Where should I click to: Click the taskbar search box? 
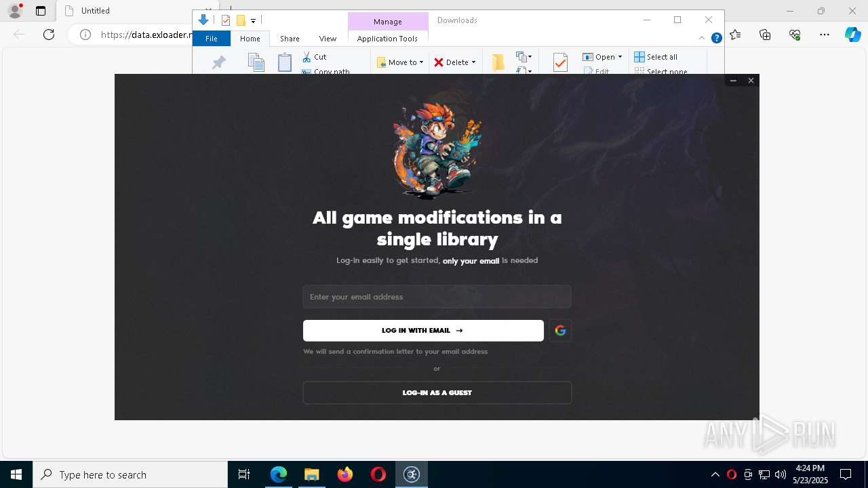point(130,474)
